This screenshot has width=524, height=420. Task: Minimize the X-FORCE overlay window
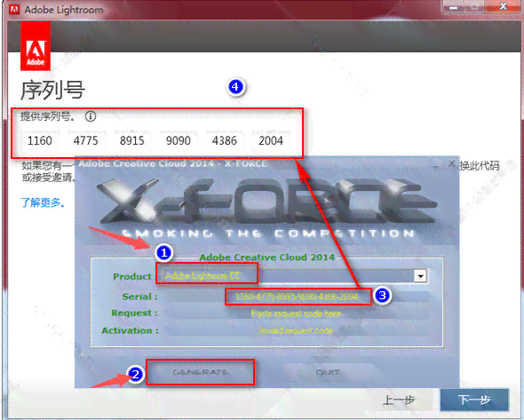click(x=437, y=166)
